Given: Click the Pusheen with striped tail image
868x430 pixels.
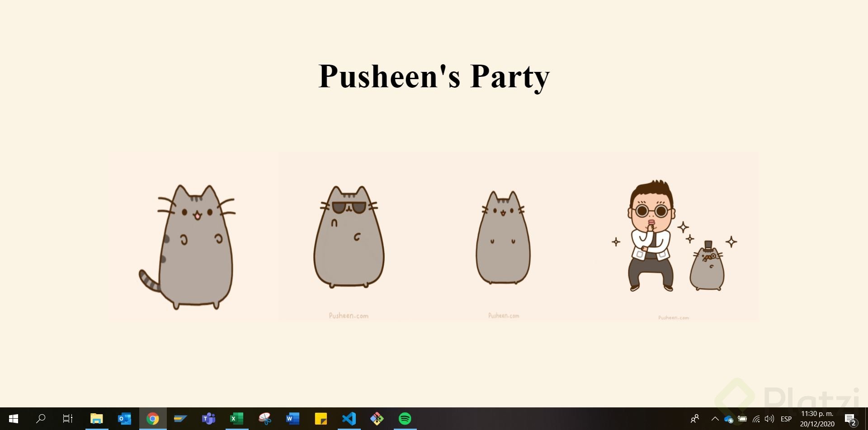Looking at the screenshot, I should click(x=193, y=236).
